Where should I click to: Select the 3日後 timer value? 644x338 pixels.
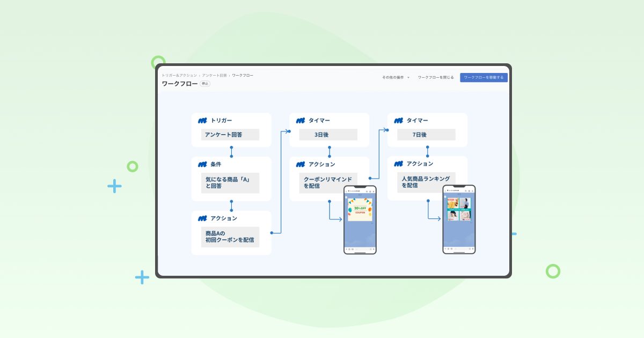[x=328, y=135]
